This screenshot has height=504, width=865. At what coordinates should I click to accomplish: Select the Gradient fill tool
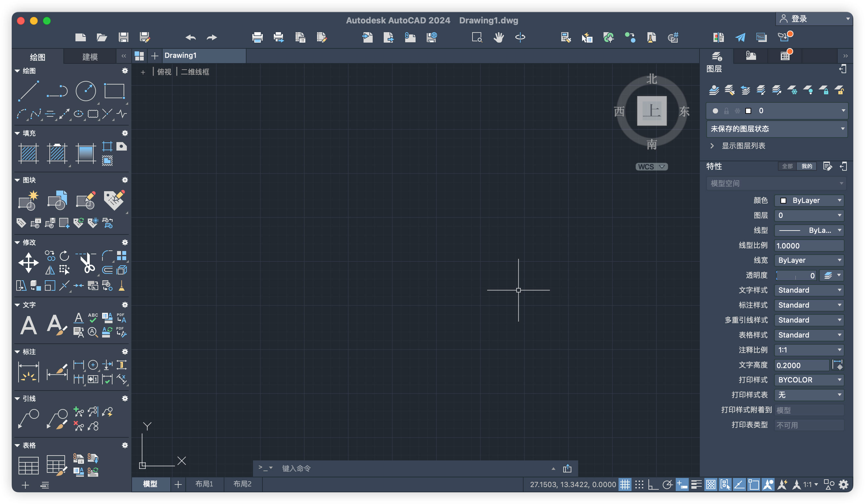click(86, 153)
